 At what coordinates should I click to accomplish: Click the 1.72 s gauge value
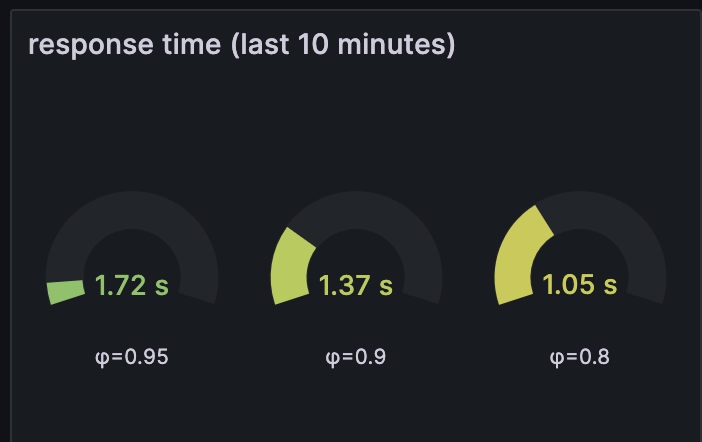(x=132, y=285)
